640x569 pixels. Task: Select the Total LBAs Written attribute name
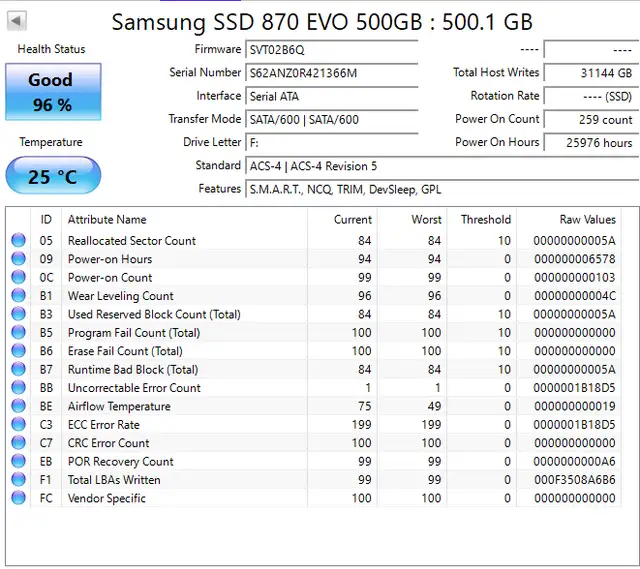click(x=114, y=480)
